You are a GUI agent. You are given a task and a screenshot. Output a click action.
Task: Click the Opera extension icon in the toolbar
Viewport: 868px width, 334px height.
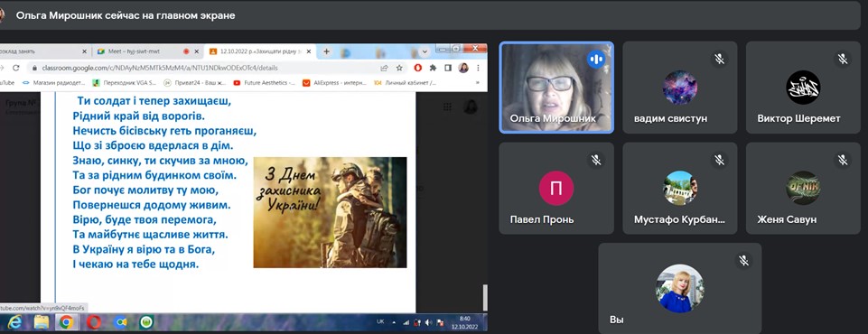point(418,68)
